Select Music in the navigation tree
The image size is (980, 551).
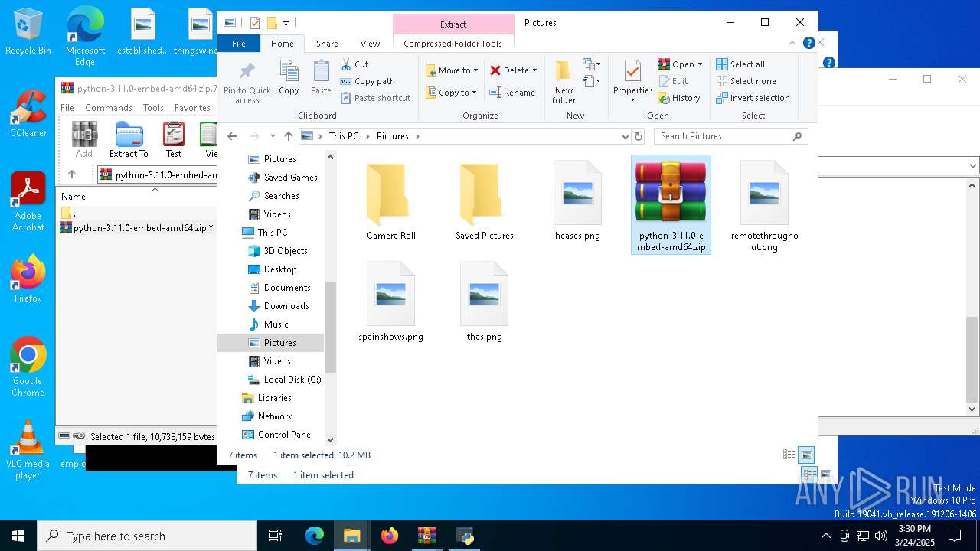pyautogui.click(x=268, y=324)
